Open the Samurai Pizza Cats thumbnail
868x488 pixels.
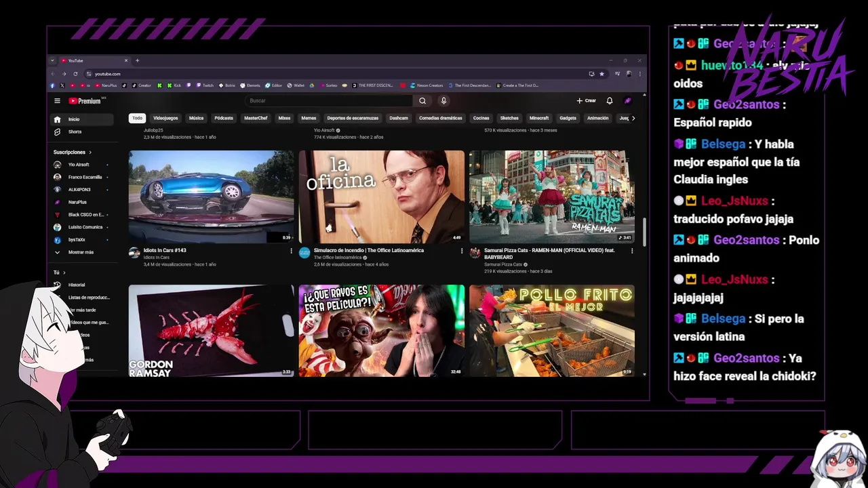pyautogui.click(x=552, y=197)
